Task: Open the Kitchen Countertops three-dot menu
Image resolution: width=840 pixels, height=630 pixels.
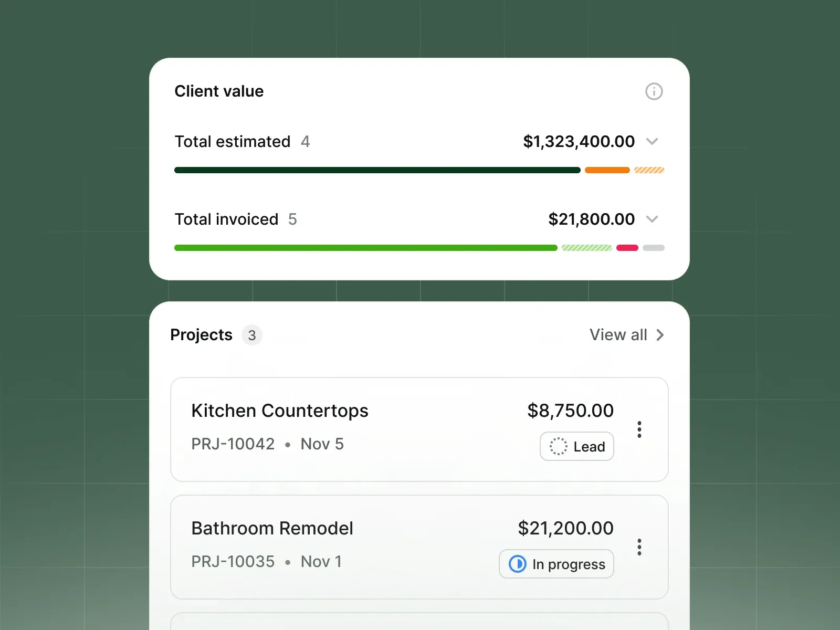Action: (639, 429)
